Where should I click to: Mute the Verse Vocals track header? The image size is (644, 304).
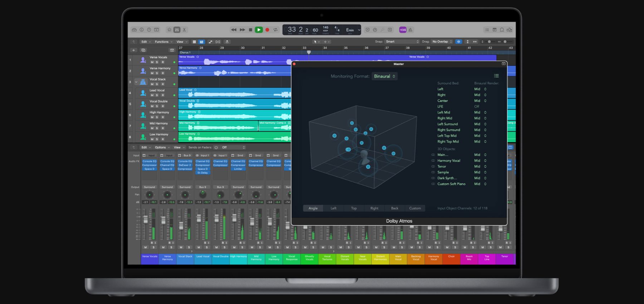pyautogui.click(x=152, y=62)
